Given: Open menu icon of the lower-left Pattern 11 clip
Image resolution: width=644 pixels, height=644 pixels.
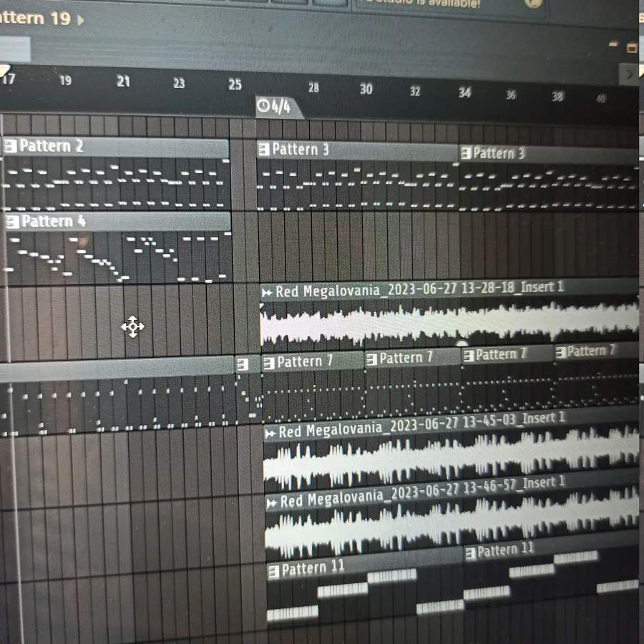Looking at the screenshot, I should (273, 571).
